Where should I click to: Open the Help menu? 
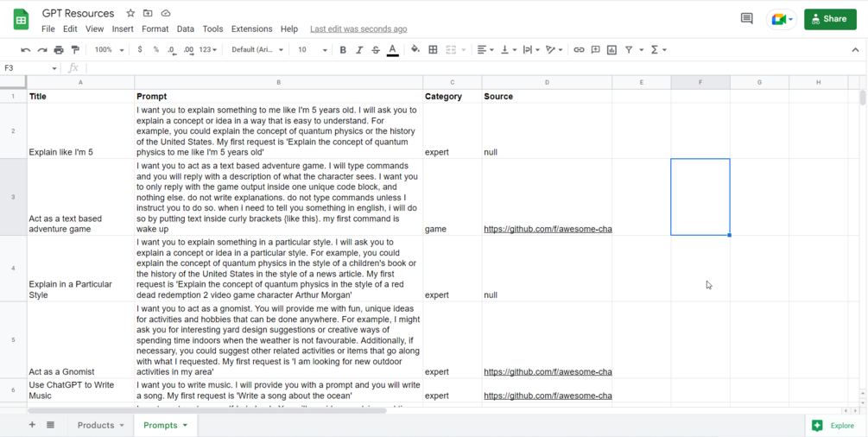[x=289, y=28]
